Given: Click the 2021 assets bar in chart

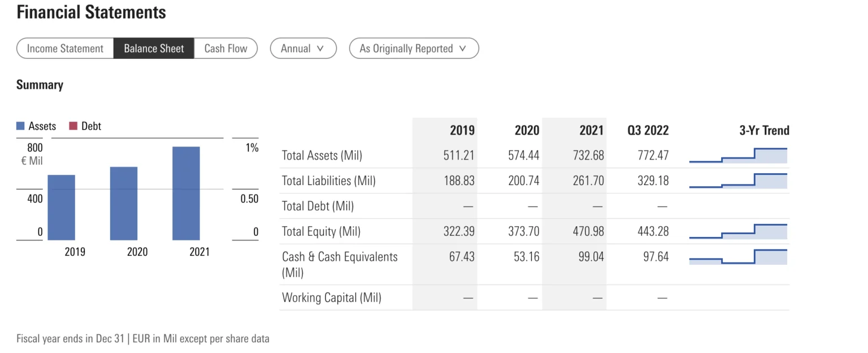Looking at the screenshot, I should pos(186,193).
